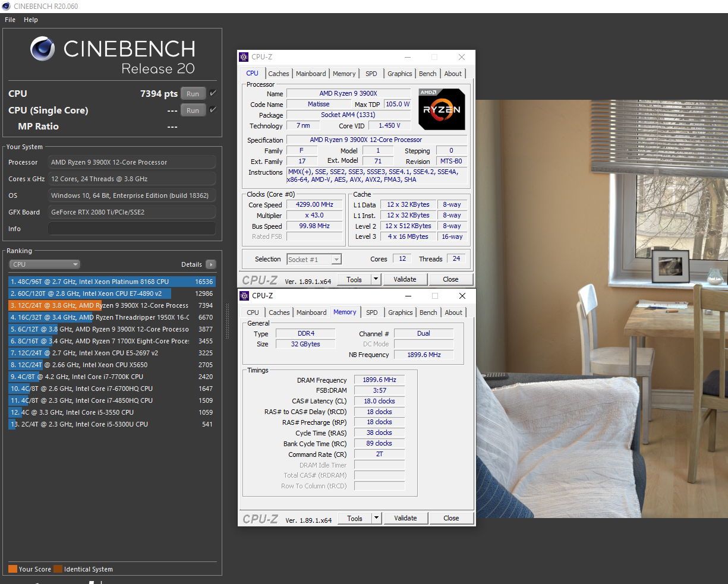The width and height of the screenshot is (728, 584).
Task: Open SPD tab in lower CPU-Z window
Action: point(372,312)
